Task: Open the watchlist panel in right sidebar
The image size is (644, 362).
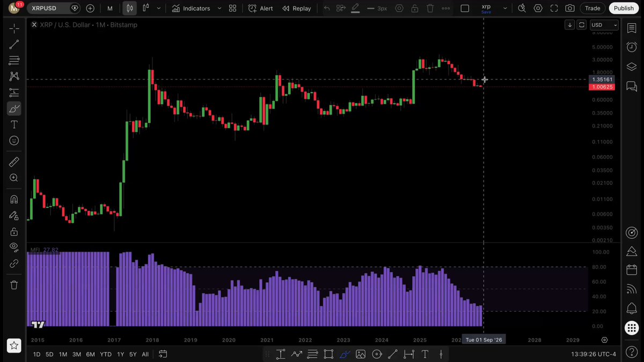Action: (632, 28)
